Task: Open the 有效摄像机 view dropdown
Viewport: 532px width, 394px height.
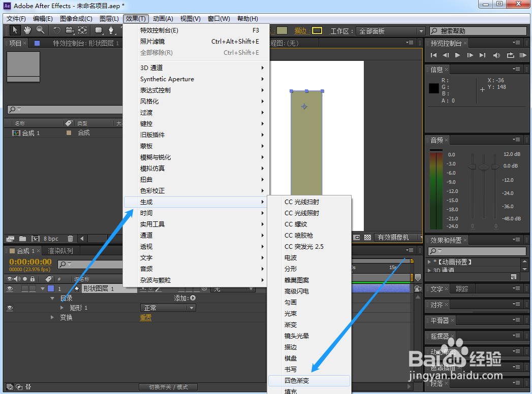Action: pyautogui.click(x=399, y=237)
